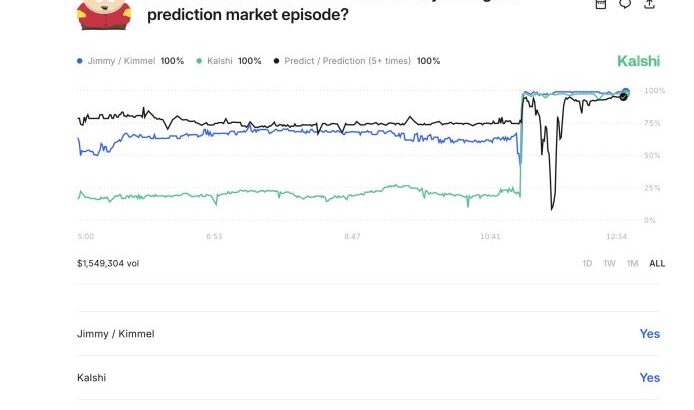
Task: Open the Jimmy / Kimmel market row
Action: 116,334
